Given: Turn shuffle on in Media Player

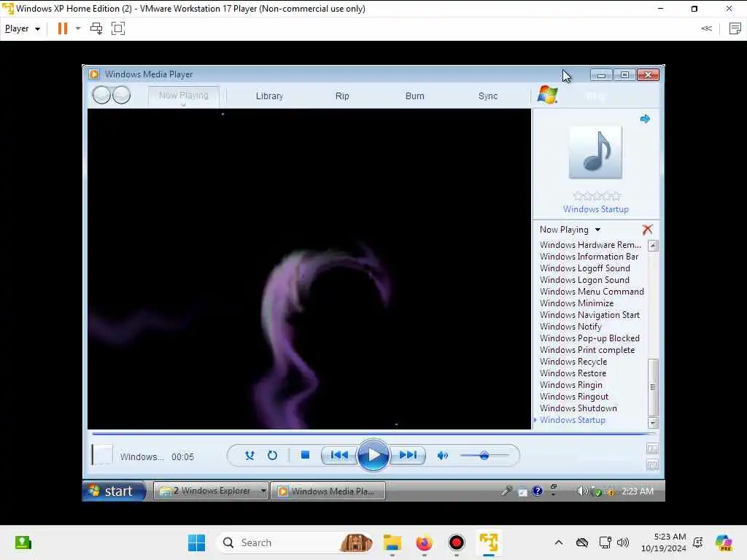Looking at the screenshot, I should pos(249,456).
